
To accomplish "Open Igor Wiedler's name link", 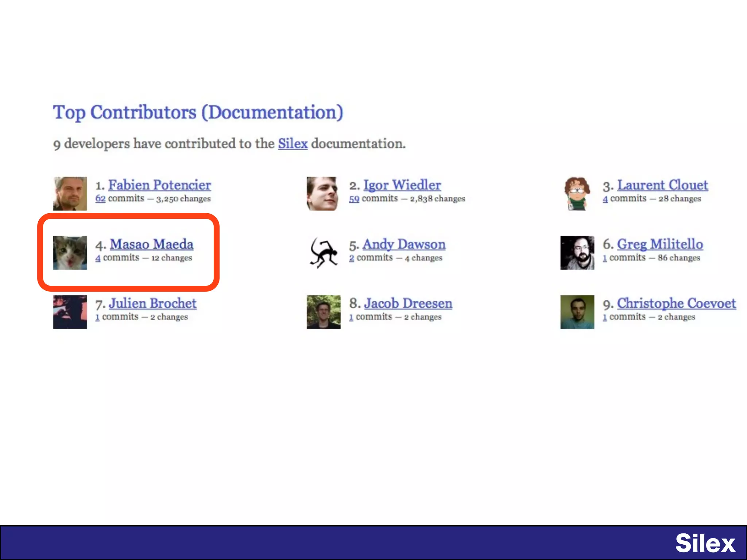I will 402,185.
